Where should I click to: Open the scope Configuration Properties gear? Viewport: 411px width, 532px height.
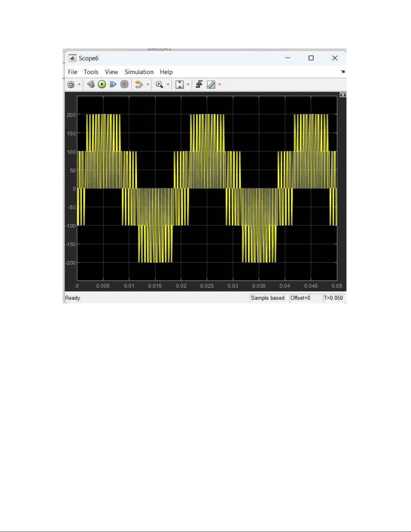(x=71, y=85)
